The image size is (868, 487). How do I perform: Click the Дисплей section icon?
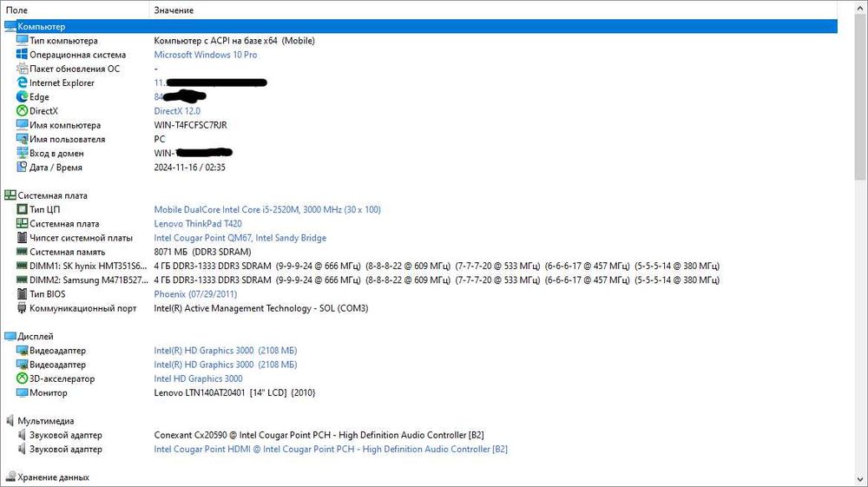tap(10, 336)
